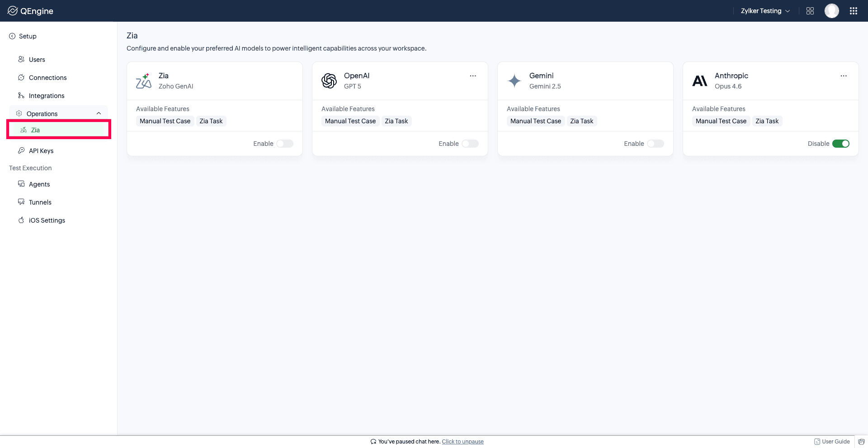
Task: Click the user profile avatar
Action: [832, 11]
